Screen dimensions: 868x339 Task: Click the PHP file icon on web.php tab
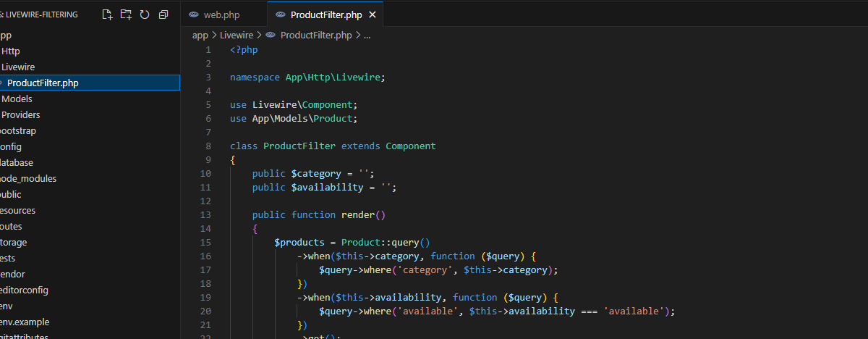point(194,14)
